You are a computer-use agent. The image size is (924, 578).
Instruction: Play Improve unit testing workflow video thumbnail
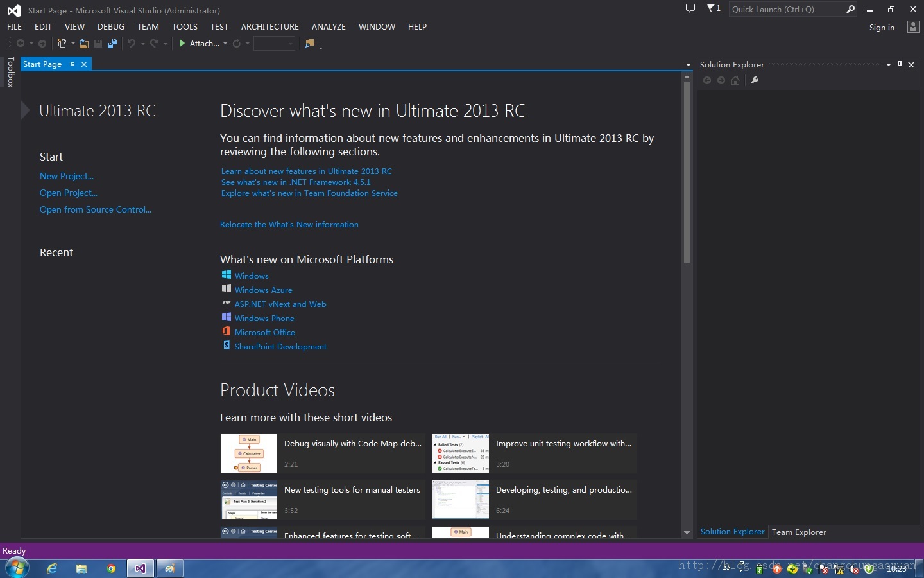[x=461, y=453]
